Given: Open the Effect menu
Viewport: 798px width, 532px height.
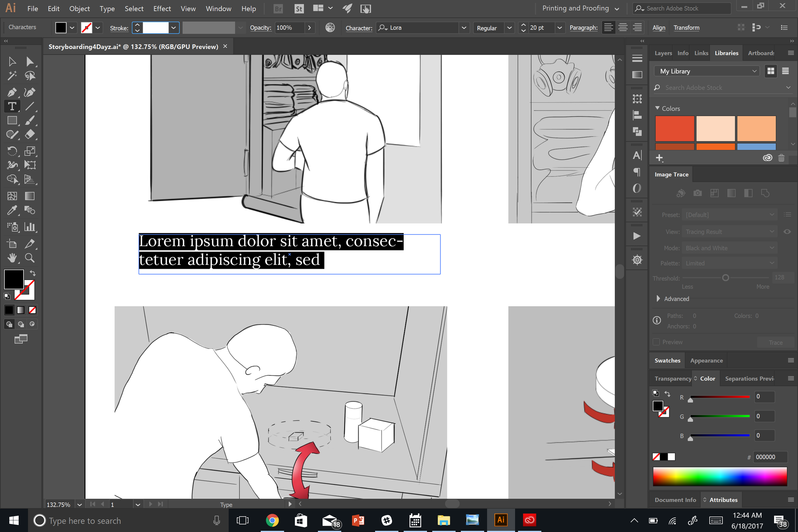Looking at the screenshot, I should tap(162, 9).
